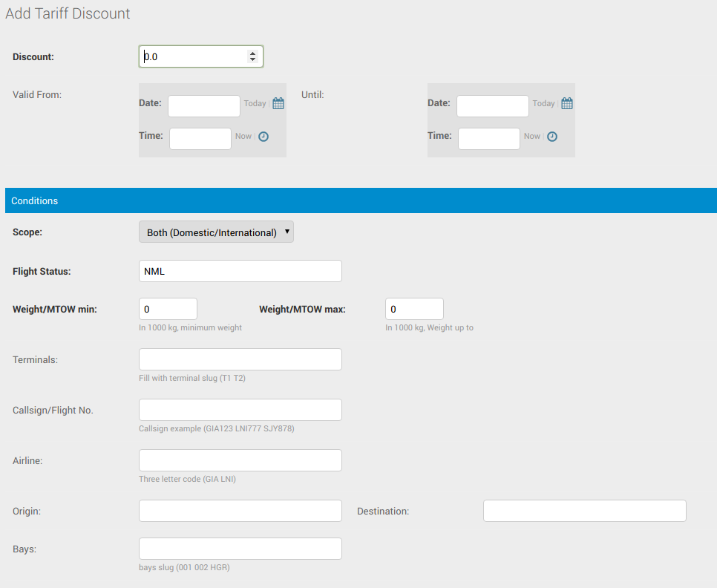Open the calendar picker for Until date
The width and height of the screenshot is (717, 588).
pos(566,103)
